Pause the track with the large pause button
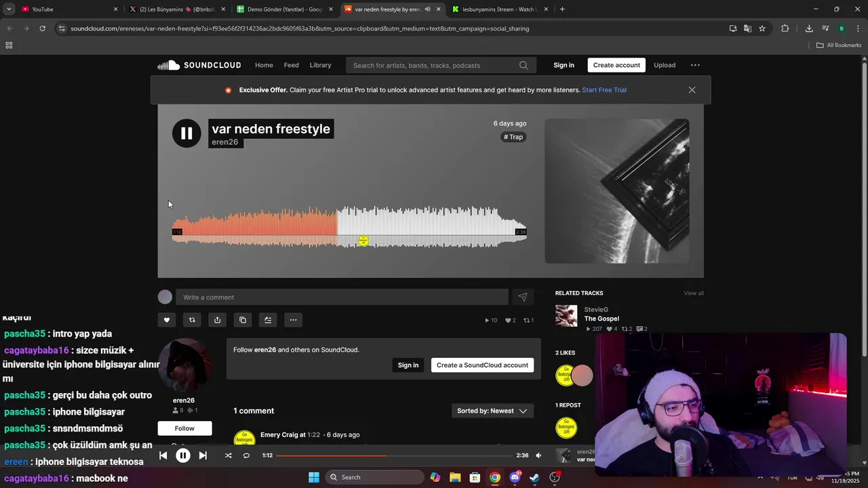Viewport: 868px width, 488px height. (186, 134)
